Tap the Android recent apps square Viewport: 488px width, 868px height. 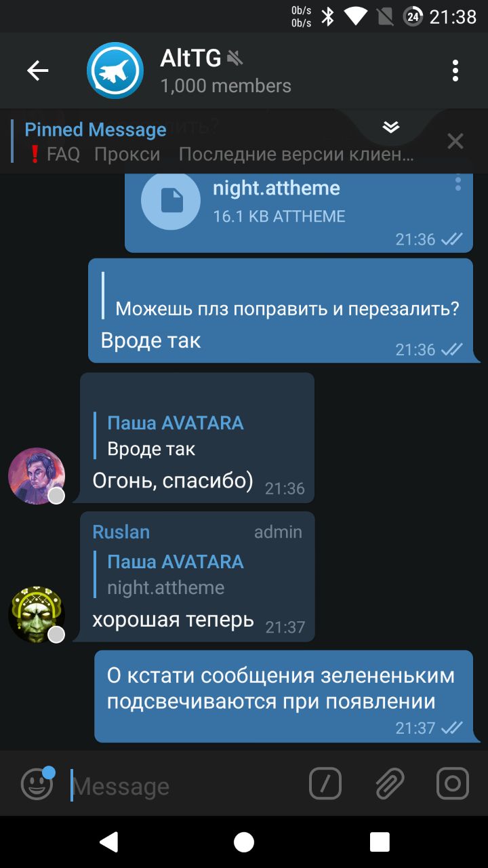[380, 842]
